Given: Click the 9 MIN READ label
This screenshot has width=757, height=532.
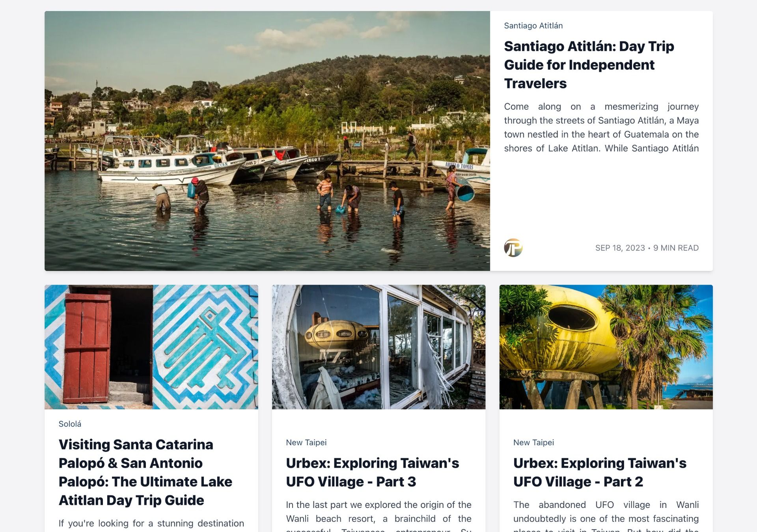Looking at the screenshot, I should point(676,248).
